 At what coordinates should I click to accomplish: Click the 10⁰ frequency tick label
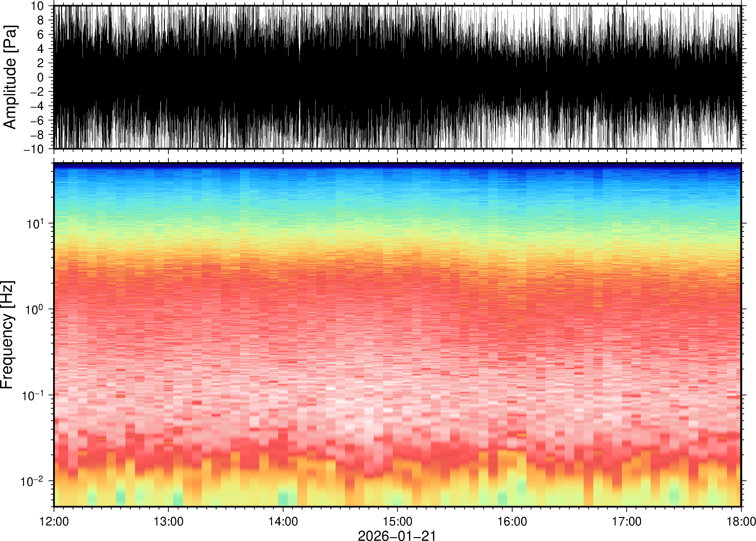[35, 310]
